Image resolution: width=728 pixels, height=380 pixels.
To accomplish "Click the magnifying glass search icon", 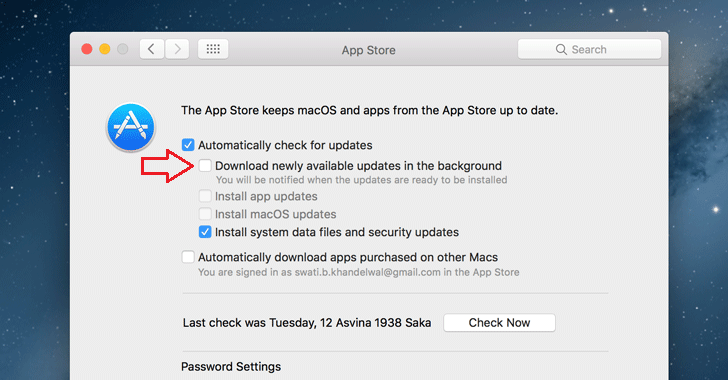I will click(x=561, y=49).
